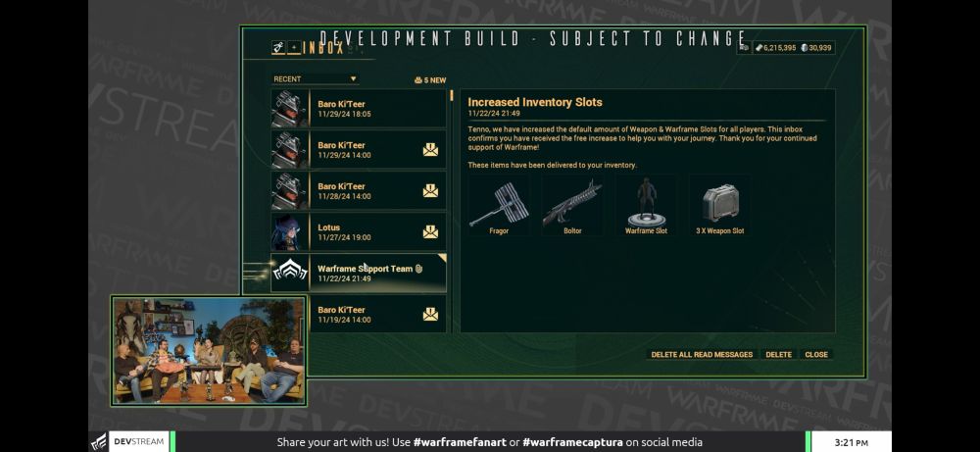Click the Fragor hammer item icon
This screenshot has width=980, height=452.
coord(499,203)
